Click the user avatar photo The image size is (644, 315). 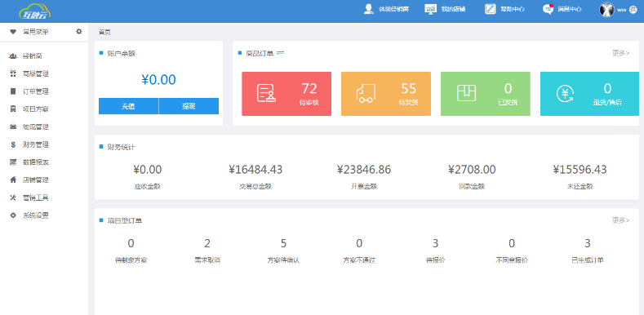click(x=606, y=10)
